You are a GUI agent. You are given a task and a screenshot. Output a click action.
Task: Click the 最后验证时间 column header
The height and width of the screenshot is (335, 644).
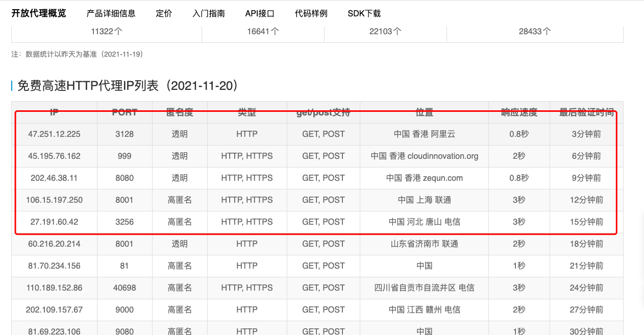click(x=586, y=112)
